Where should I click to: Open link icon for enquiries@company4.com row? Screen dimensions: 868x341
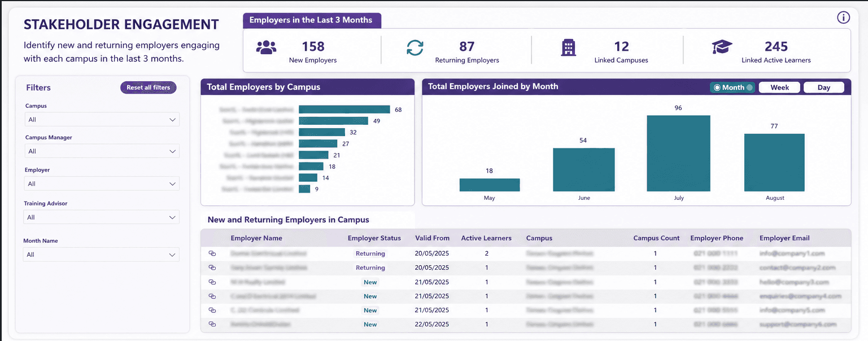pyautogui.click(x=212, y=296)
